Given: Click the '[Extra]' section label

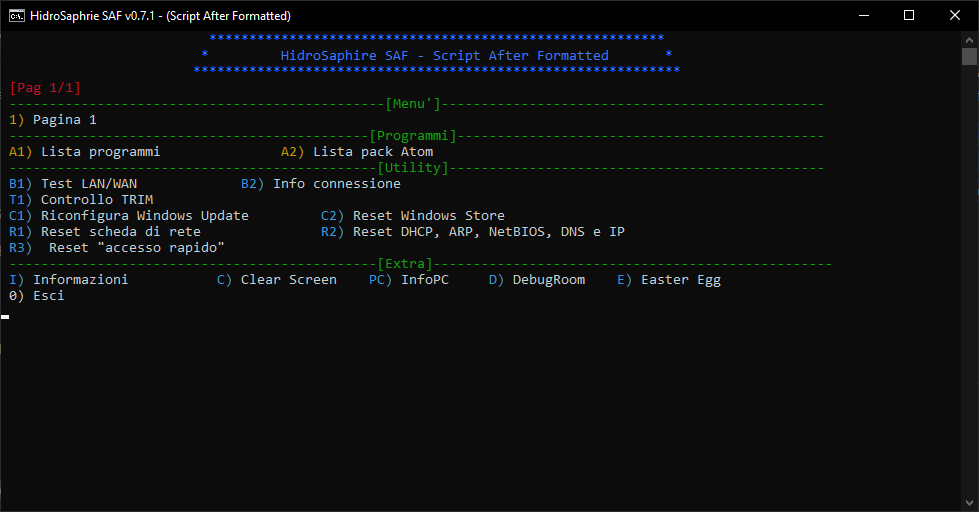Looking at the screenshot, I should 405,263.
